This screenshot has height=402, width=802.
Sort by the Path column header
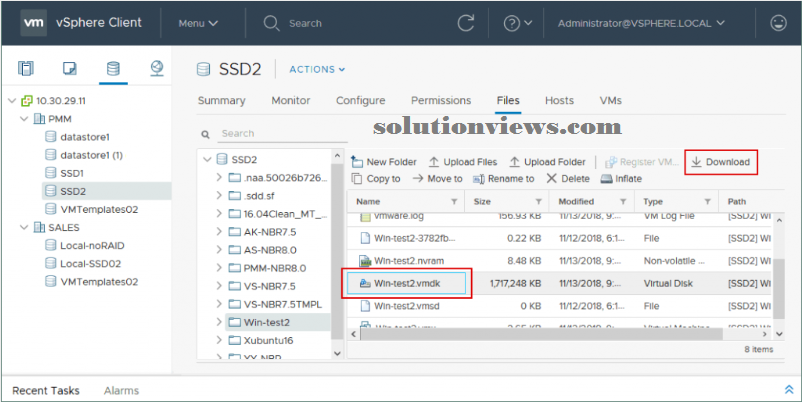737,202
